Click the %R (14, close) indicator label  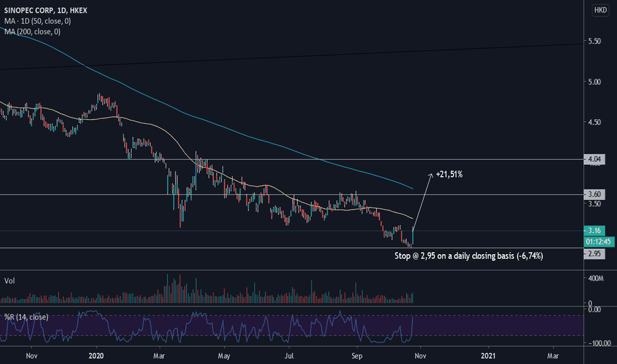coord(26,317)
